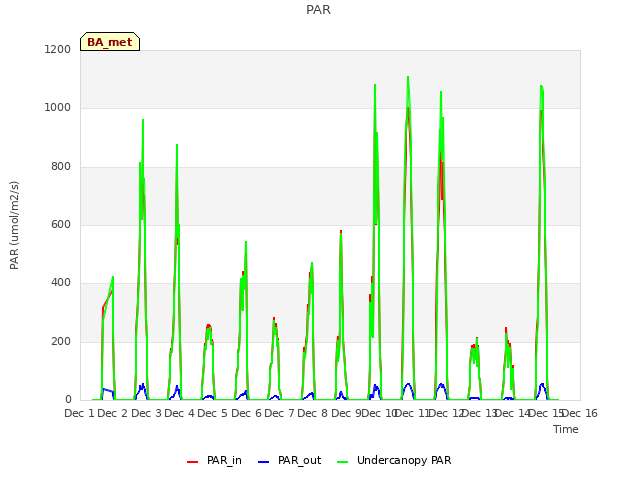This screenshot has width=640, height=480.
Task: Select the PAR_out legend label
Action: tap(300, 460)
